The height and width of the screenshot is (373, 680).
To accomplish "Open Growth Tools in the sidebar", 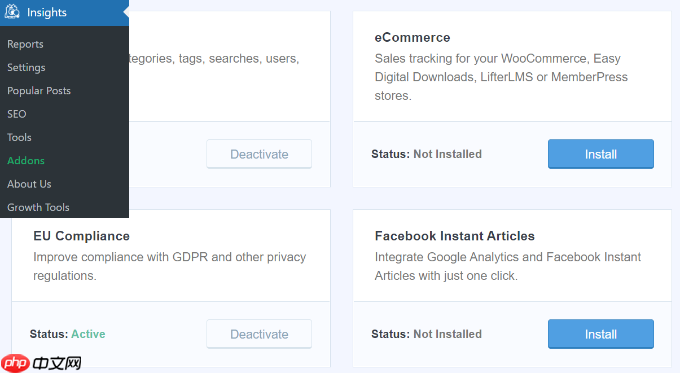I will 38,207.
